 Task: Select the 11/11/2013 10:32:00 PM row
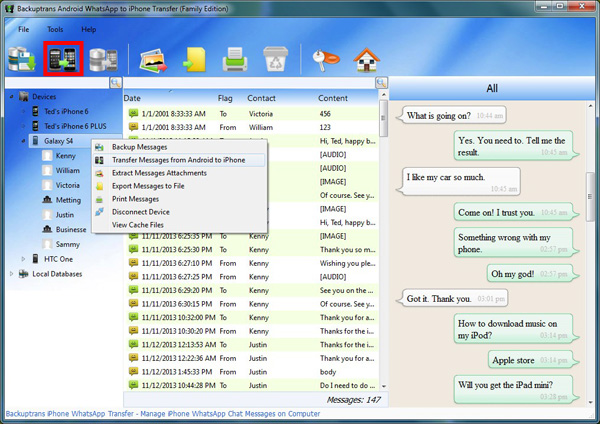(x=251, y=318)
